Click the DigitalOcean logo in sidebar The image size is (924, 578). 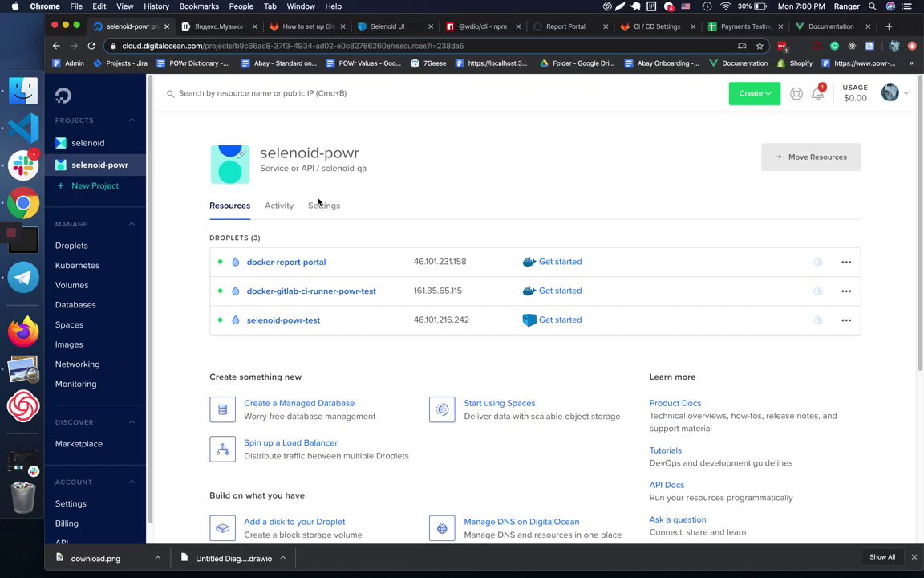(x=63, y=95)
